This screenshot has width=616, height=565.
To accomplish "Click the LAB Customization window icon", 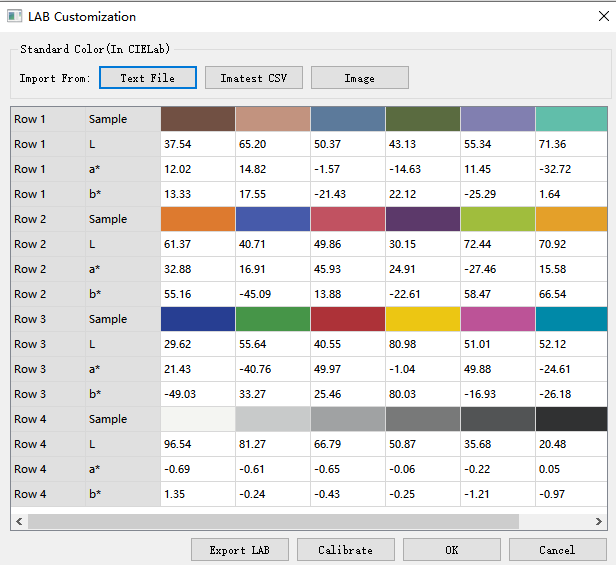I will (14, 16).
